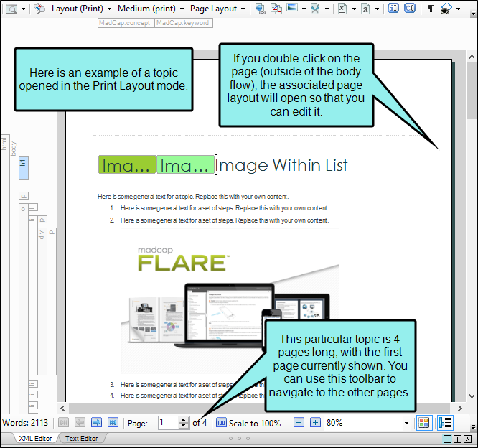Click the MadCap Flare product image
Viewport: 478px width, 448px height.
(230, 301)
